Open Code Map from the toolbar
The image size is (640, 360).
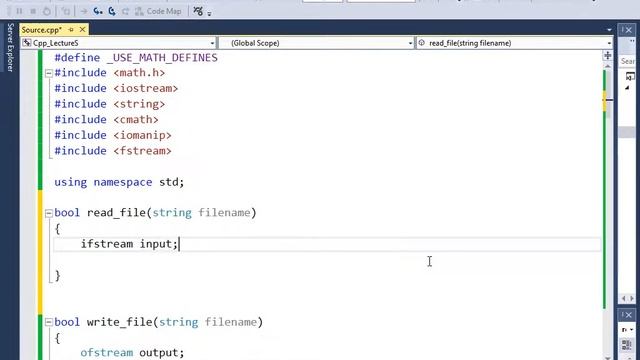(158, 11)
